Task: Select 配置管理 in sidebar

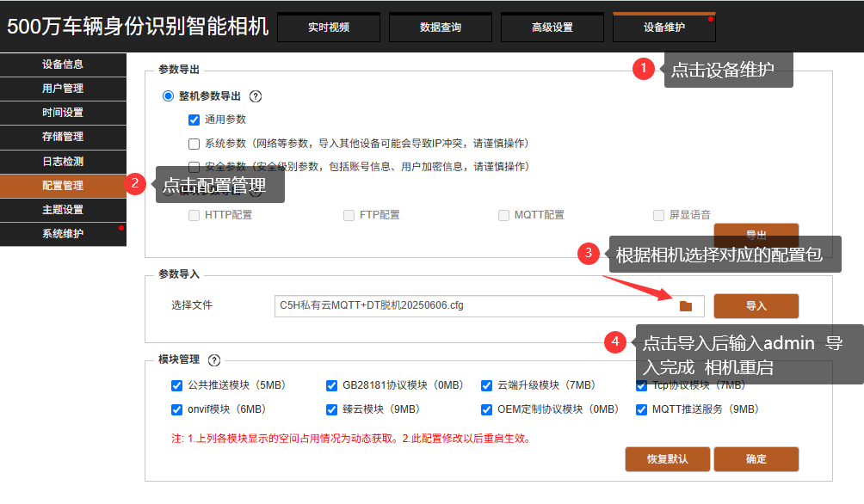Action: 63,186
